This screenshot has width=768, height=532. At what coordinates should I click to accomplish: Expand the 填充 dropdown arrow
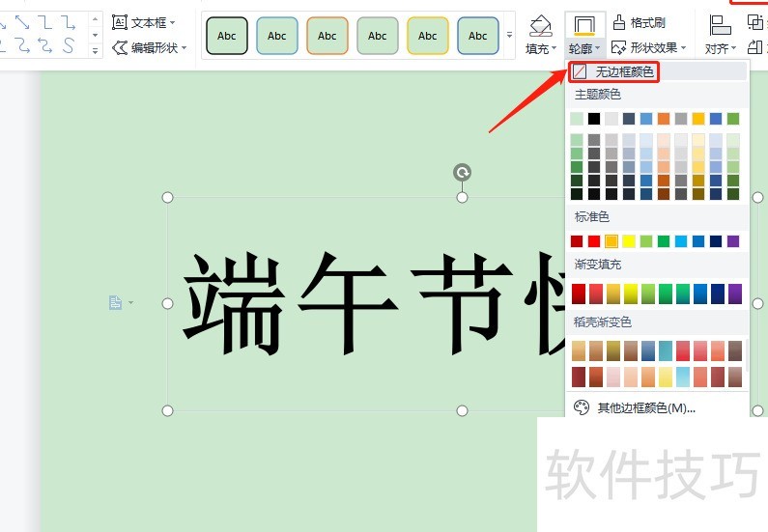click(x=554, y=48)
